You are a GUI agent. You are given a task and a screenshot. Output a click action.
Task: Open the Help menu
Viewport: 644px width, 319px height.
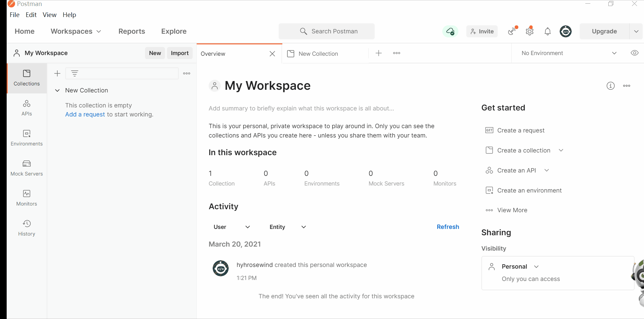(69, 15)
